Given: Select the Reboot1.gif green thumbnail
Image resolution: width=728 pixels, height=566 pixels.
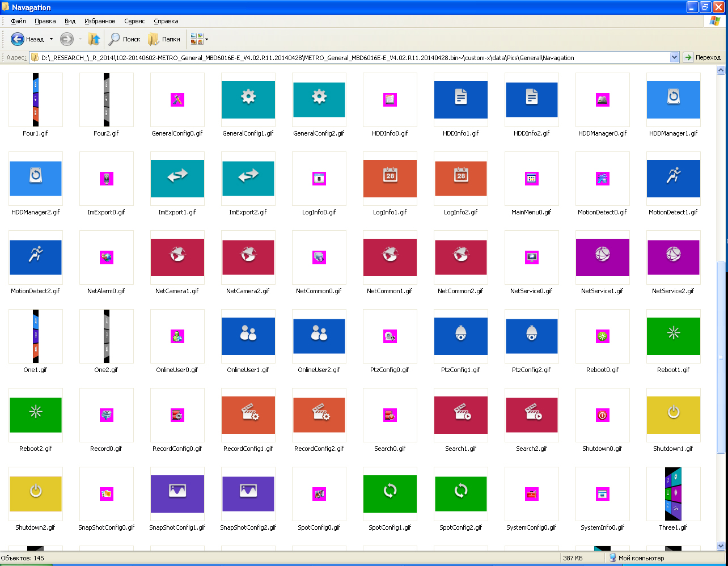Looking at the screenshot, I should (673, 336).
